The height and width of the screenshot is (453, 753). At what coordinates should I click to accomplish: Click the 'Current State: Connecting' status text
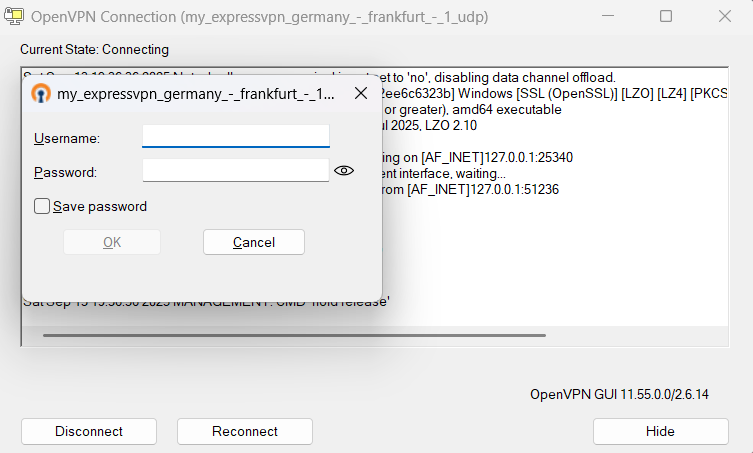[x=95, y=49]
